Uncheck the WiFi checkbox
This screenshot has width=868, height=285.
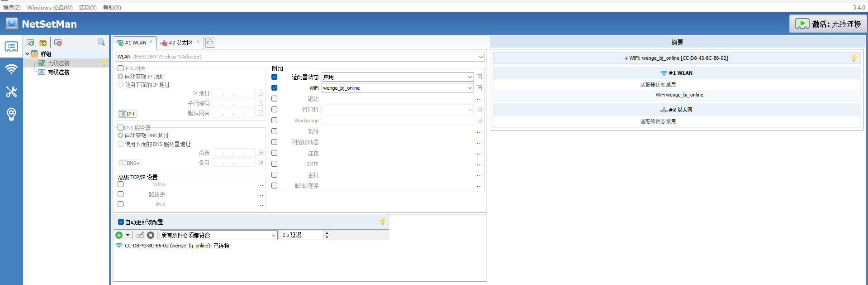pyautogui.click(x=275, y=88)
